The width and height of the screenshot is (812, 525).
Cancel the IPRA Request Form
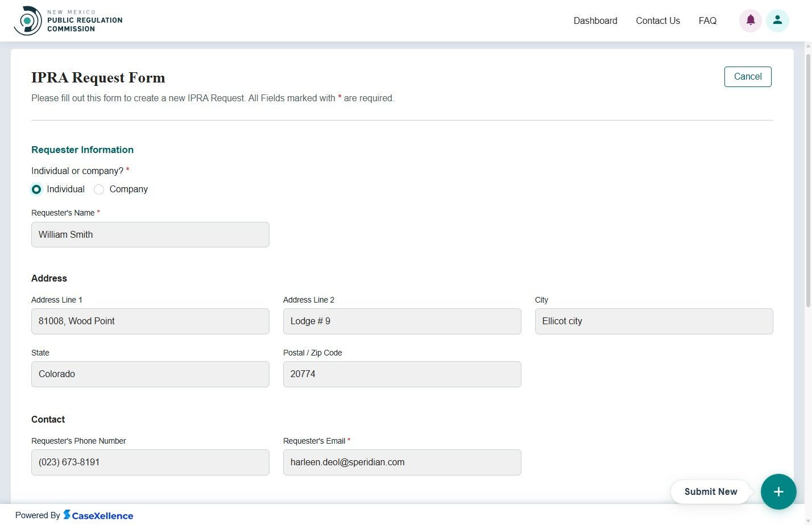[747, 76]
